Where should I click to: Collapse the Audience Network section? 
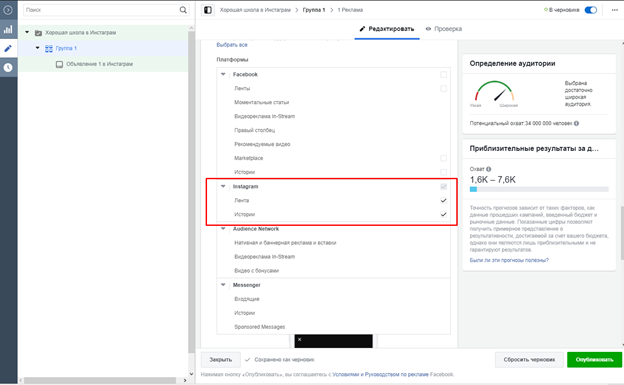(x=223, y=229)
